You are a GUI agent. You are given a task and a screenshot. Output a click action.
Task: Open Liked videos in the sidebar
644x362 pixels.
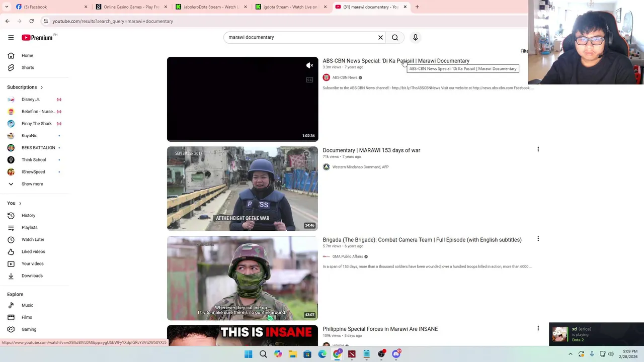[x=34, y=251]
